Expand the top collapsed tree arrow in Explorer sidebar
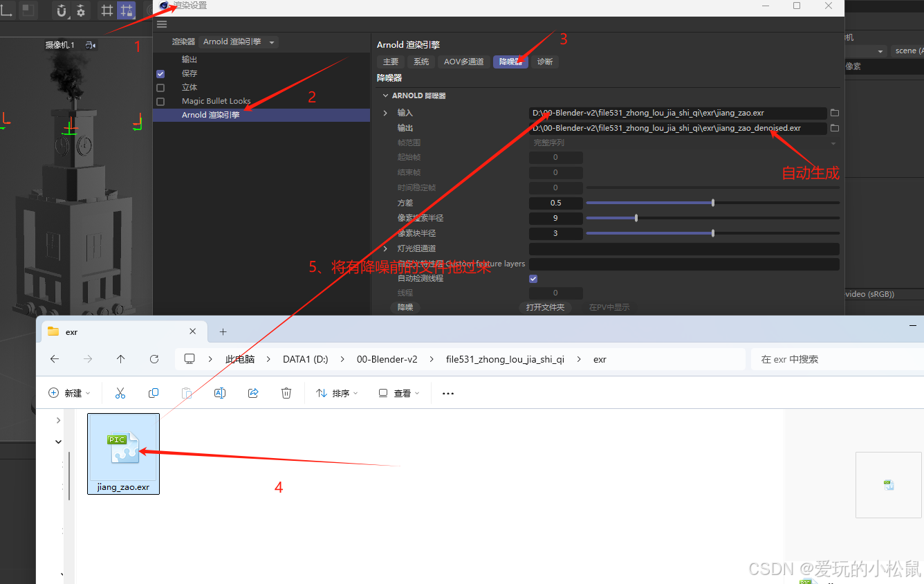This screenshot has width=924, height=584. [58, 420]
